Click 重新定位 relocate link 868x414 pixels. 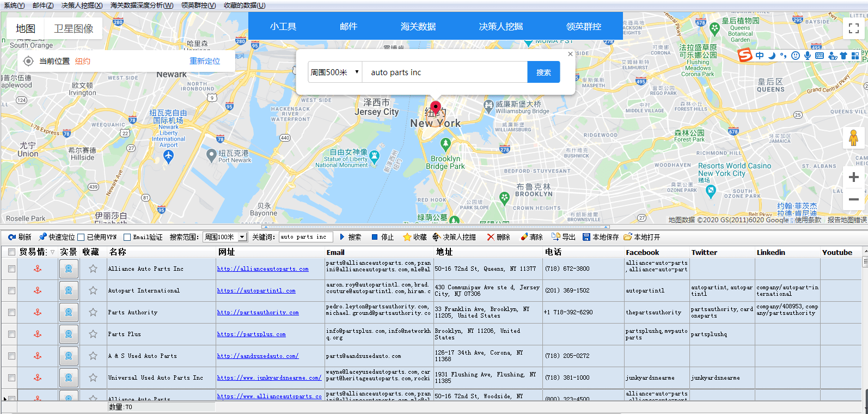pos(205,61)
